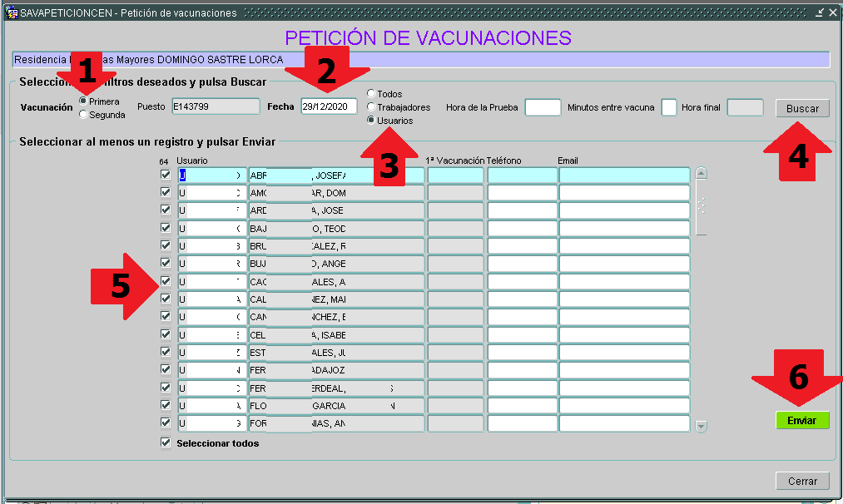The image size is (843, 504).
Task: Select the Primera vaccination radio button
Action: click(x=83, y=101)
